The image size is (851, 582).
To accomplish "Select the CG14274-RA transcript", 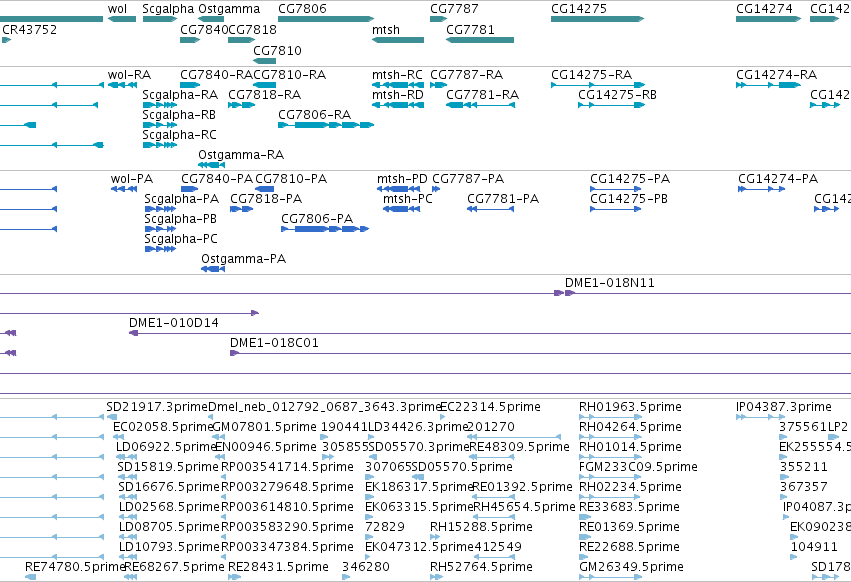I will coord(769,85).
